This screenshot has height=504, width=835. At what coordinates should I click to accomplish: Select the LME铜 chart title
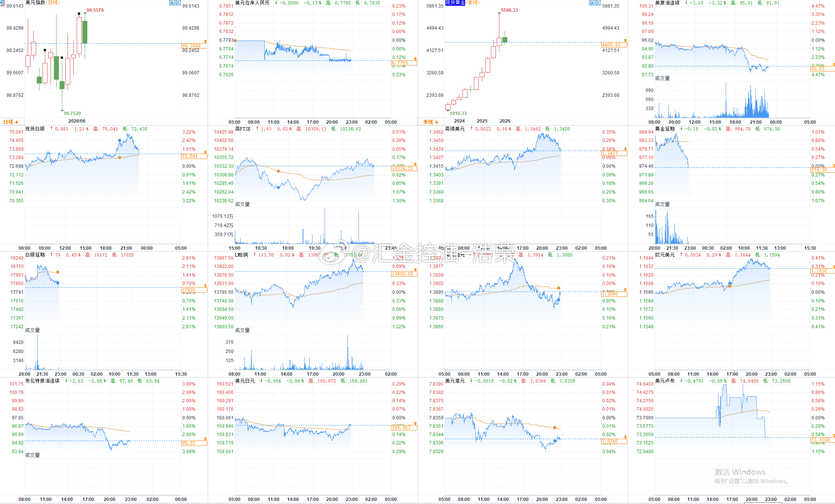point(242,255)
